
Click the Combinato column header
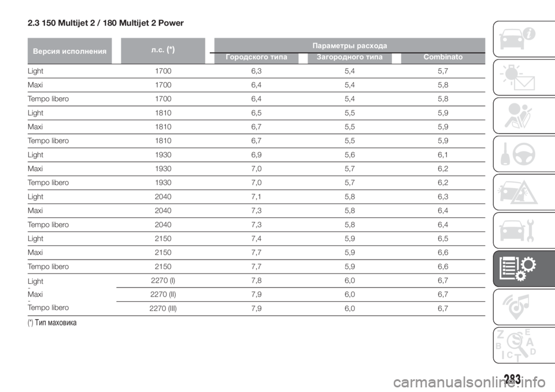[x=443, y=57]
